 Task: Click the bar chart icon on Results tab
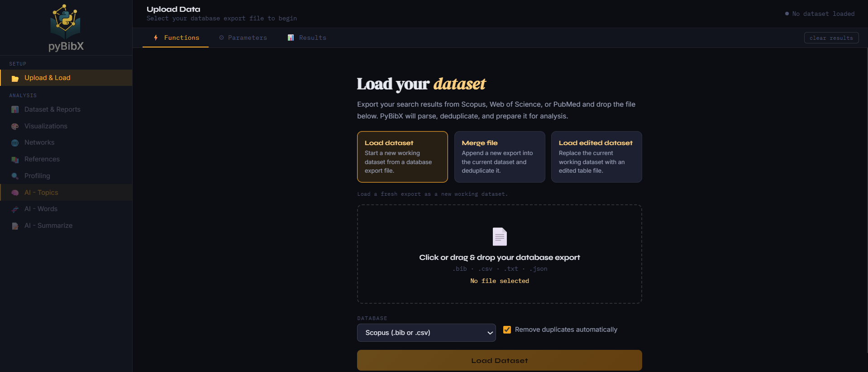[x=291, y=38]
